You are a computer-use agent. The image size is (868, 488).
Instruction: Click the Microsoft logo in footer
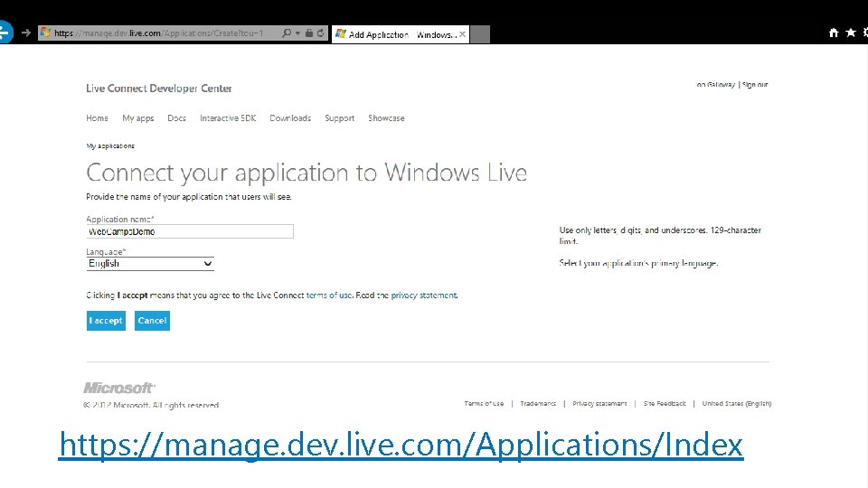[119, 388]
